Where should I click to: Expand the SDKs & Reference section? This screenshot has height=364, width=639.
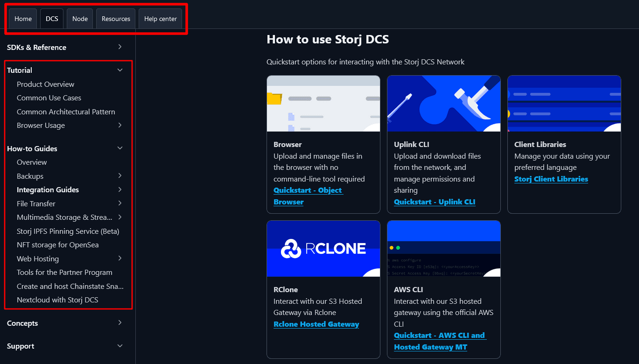120,47
